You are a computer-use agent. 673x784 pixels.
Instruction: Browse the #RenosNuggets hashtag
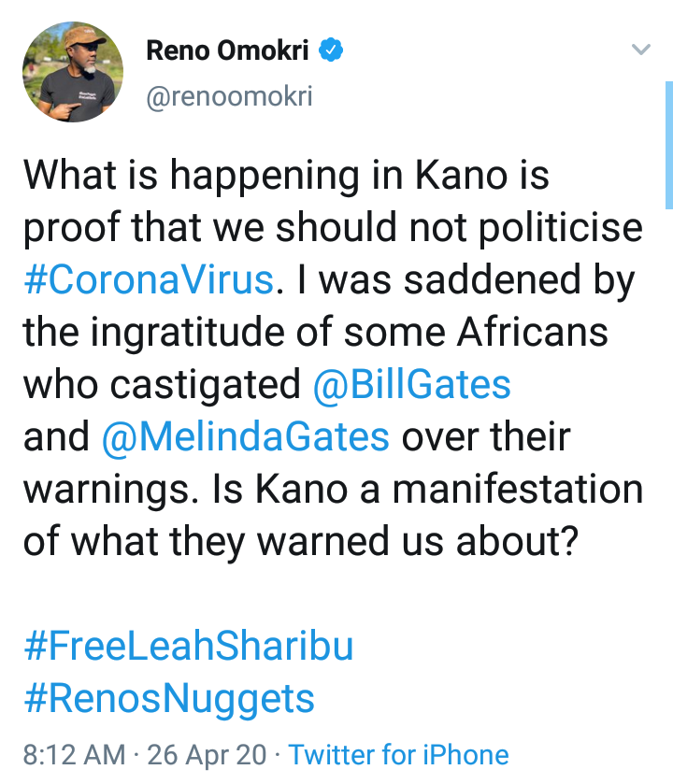coord(168,698)
